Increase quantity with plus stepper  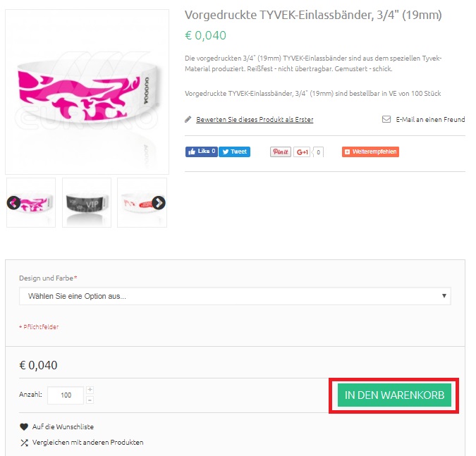(90, 390)
